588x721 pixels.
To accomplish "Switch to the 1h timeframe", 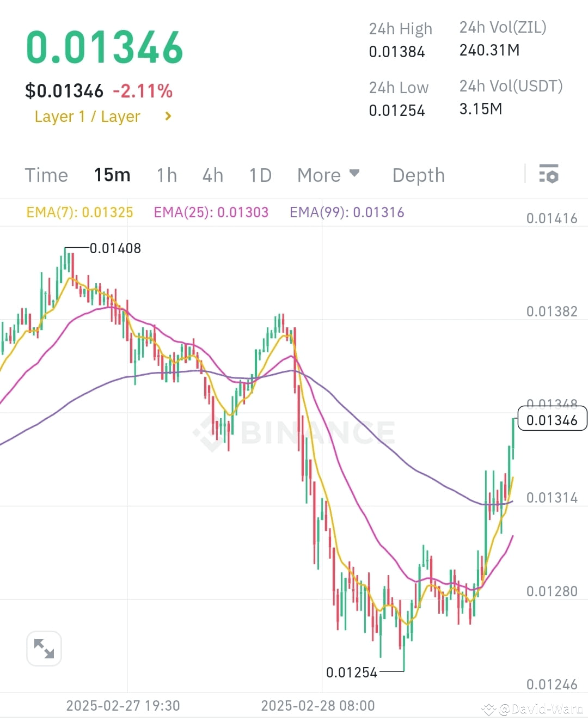I will tap(167, 175).
